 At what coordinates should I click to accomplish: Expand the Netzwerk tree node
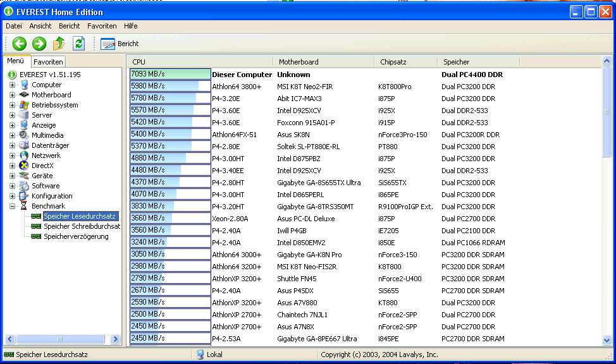pos(12,156)
